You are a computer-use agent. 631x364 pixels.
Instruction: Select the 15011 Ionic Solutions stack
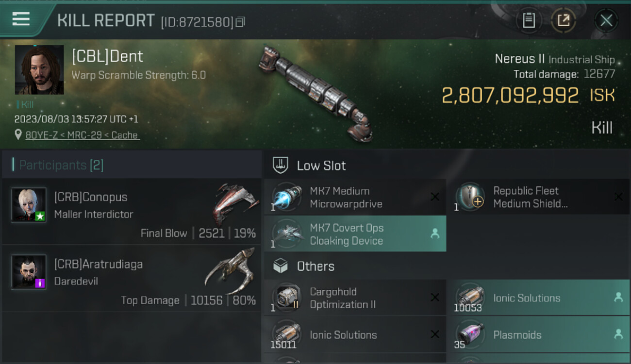coord(355,335)
